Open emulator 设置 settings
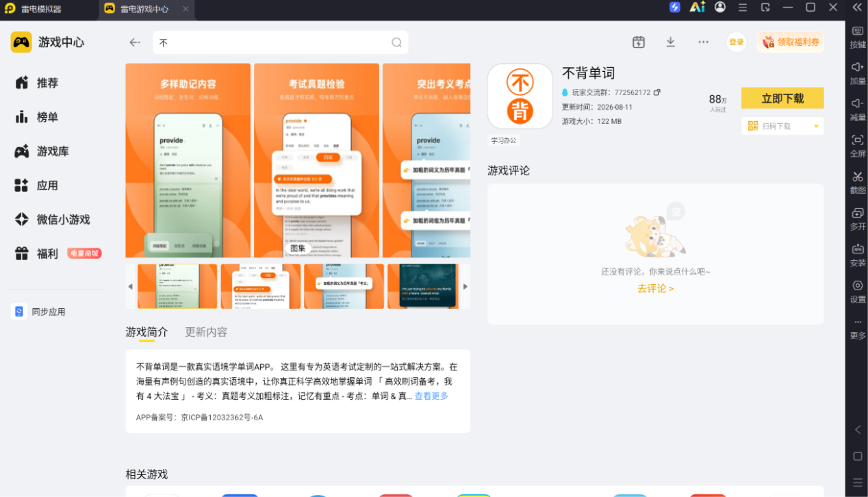 tap(858, 292)
